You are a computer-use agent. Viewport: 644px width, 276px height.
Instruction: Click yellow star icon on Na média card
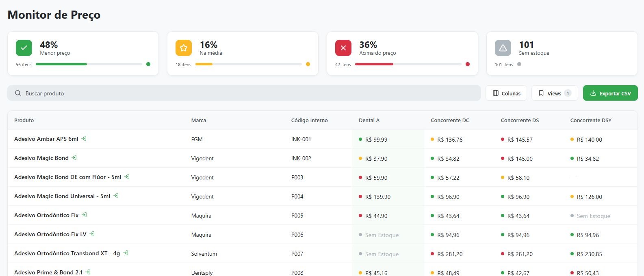[x=184, y=48]
